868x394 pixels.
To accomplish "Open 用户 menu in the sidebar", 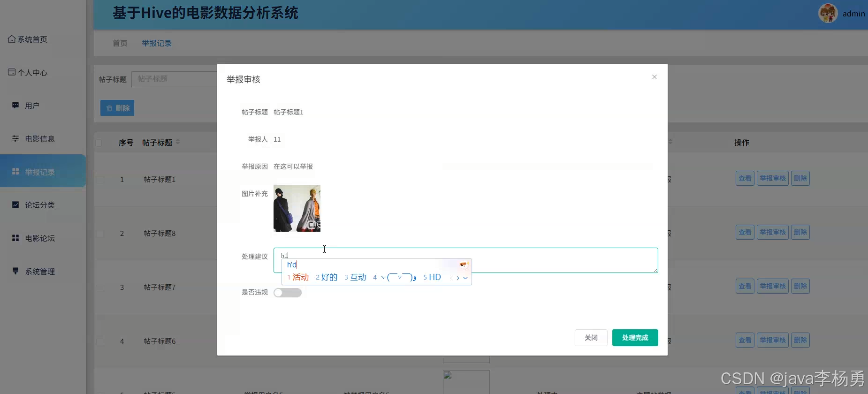I will 32,106.
